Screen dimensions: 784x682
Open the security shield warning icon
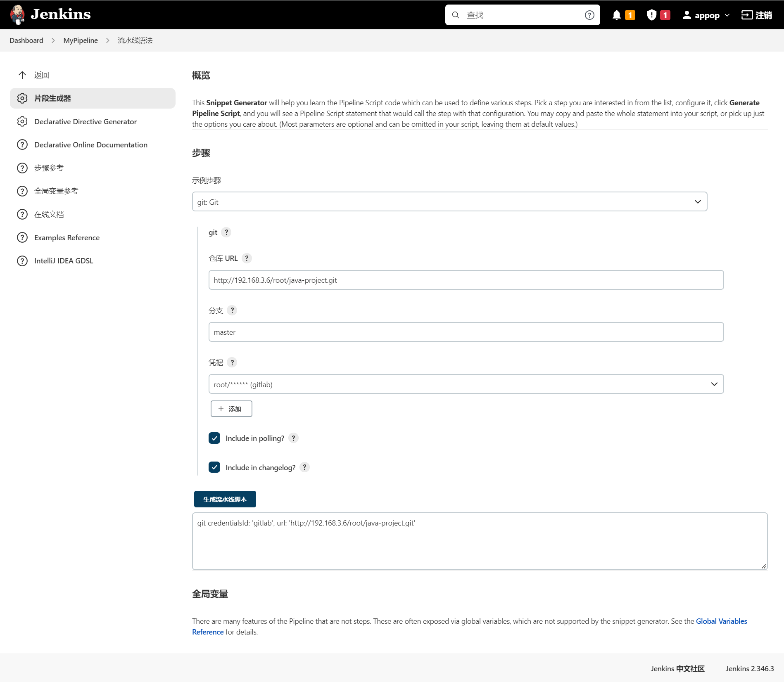click(x=651, y=15)
